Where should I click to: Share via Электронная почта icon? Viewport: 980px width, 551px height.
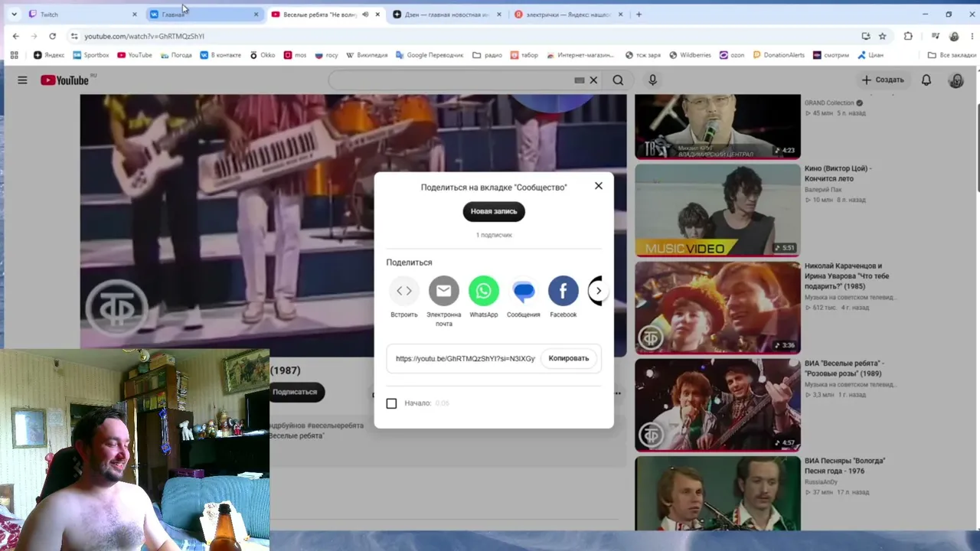pos(444,291)
